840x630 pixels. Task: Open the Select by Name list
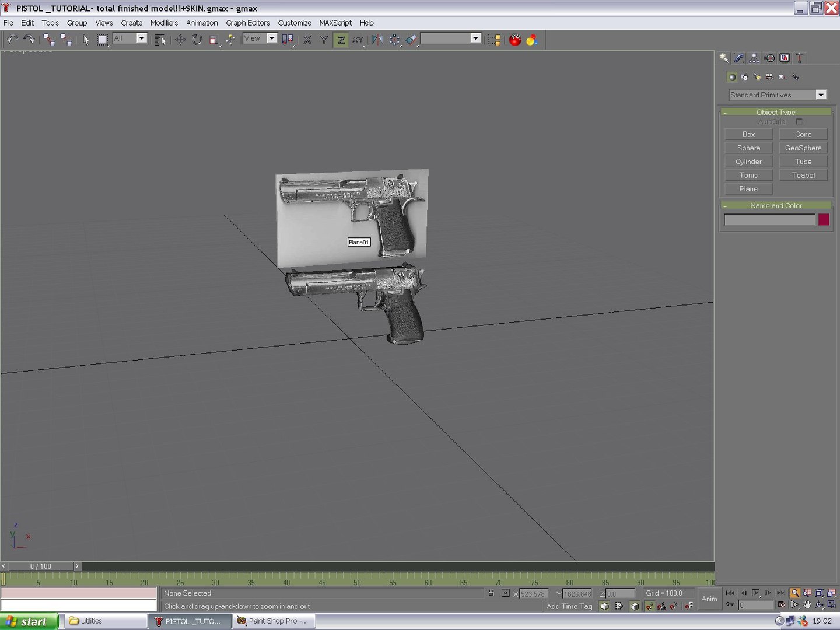click(160, 40)
